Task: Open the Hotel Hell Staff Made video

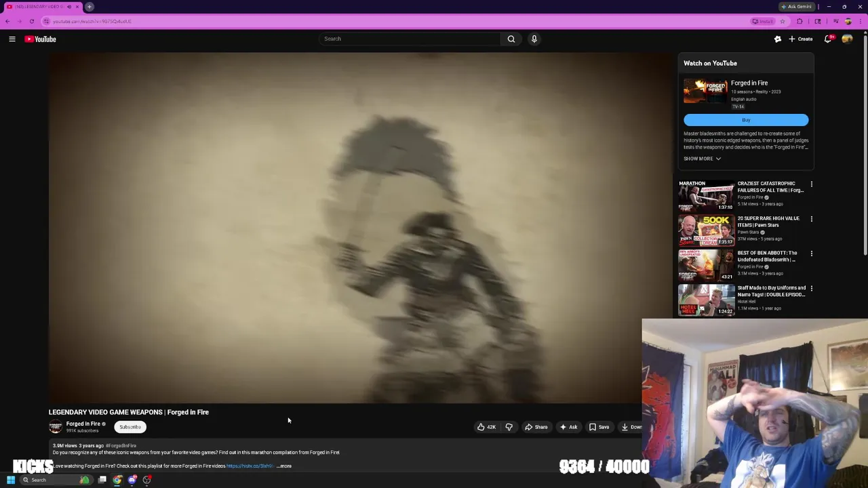Action: coord(706,300)
